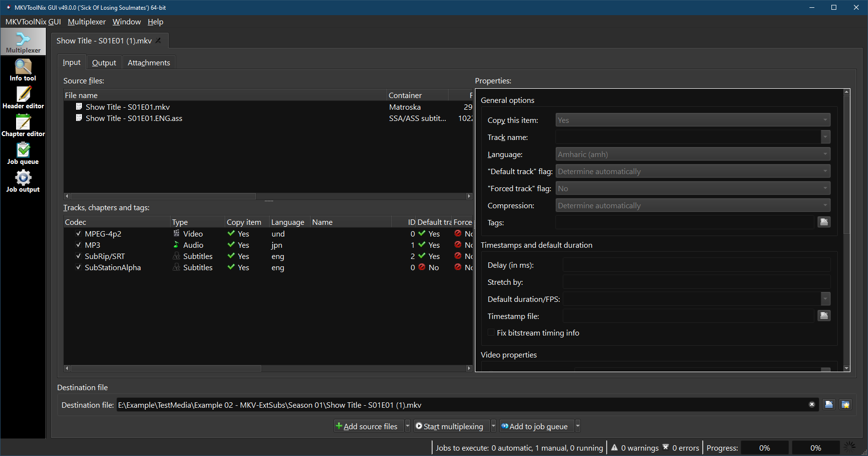Click the Copy item checkmark for MPEG-4p2
The height and width of the screenshot is (456, 868).
coord(231,233)
